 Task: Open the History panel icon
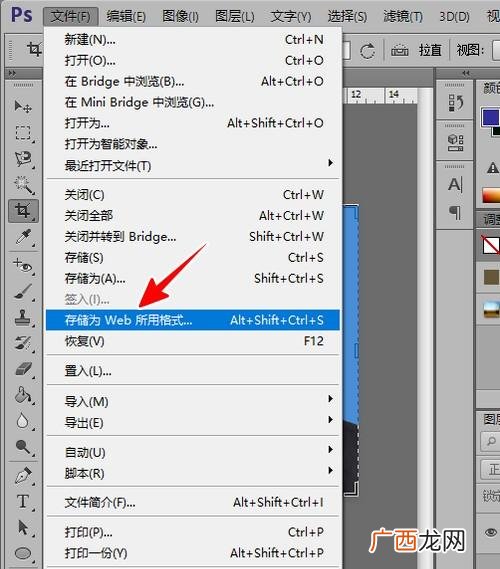pyautogui.click(x=455, y=103)
